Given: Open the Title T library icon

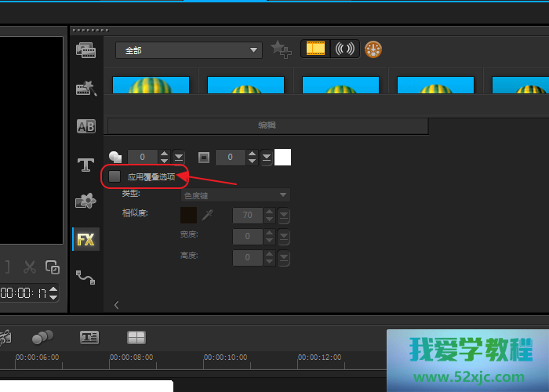Looking at the screenshot, I should coord(85,165).
